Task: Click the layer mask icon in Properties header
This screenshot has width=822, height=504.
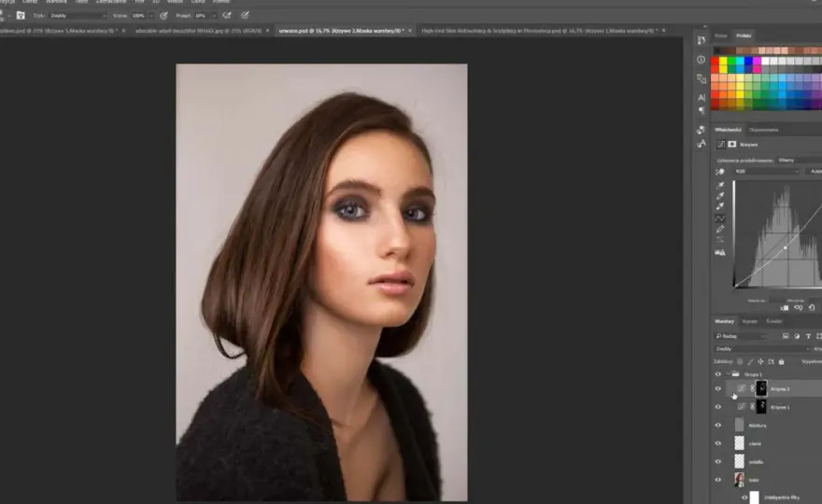Action: tap(731, 144)
